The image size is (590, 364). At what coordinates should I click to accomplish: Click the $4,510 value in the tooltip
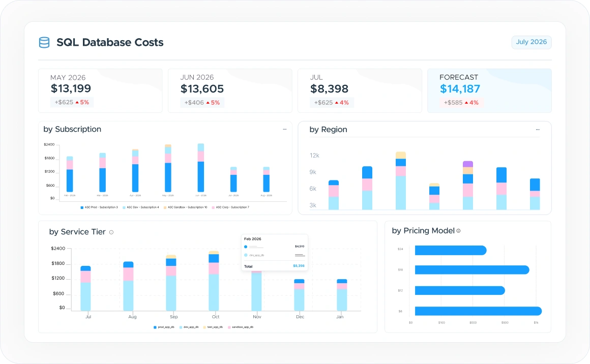(x=300, y=247)
